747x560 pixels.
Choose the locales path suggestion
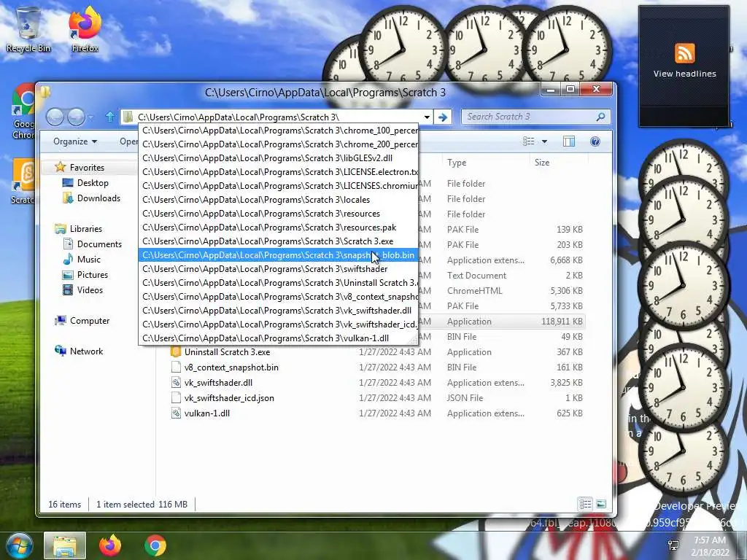(x=279, y=200)
